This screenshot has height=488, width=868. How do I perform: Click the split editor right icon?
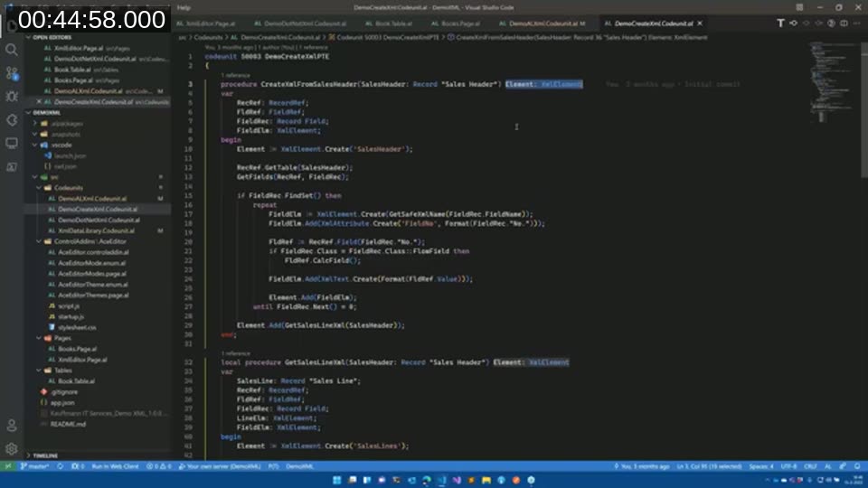pyautogui.click(x=844, y=23)
